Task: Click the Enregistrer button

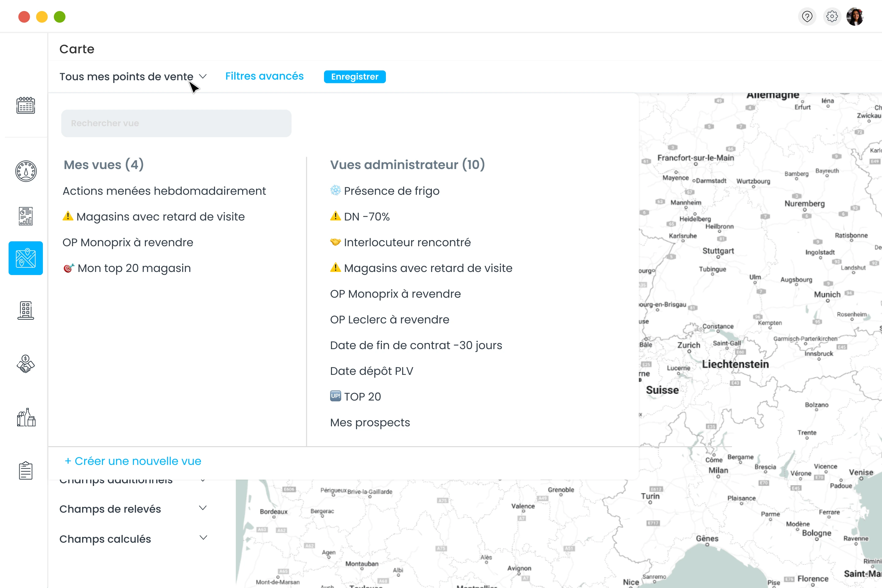Action: coord(354,77)
